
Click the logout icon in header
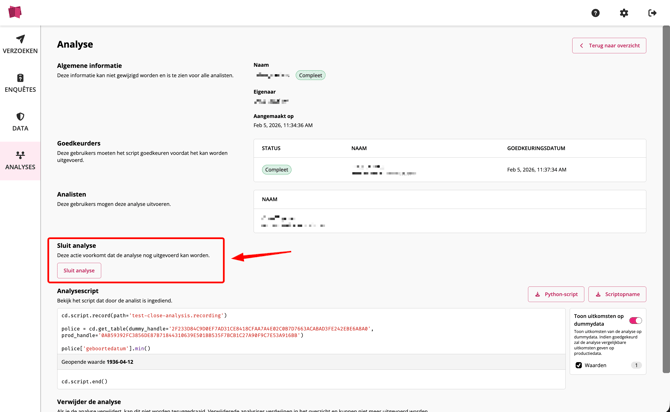tap(652, 13)
